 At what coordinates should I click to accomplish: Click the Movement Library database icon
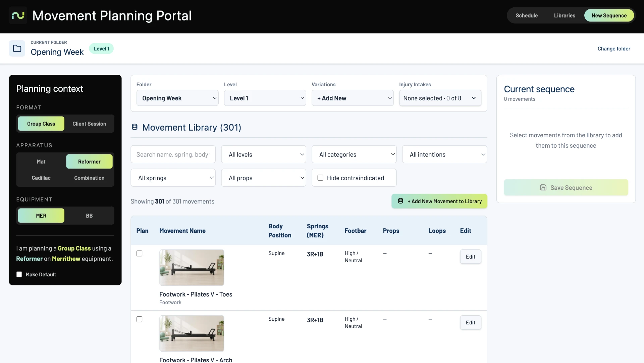tap(135, 127)
